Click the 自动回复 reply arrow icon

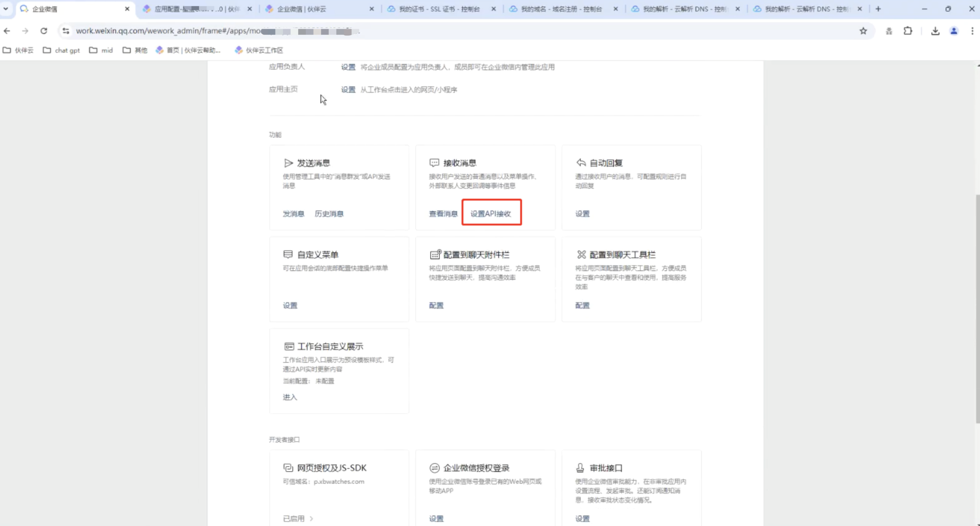pyautogui.click(x=581, y=163)
